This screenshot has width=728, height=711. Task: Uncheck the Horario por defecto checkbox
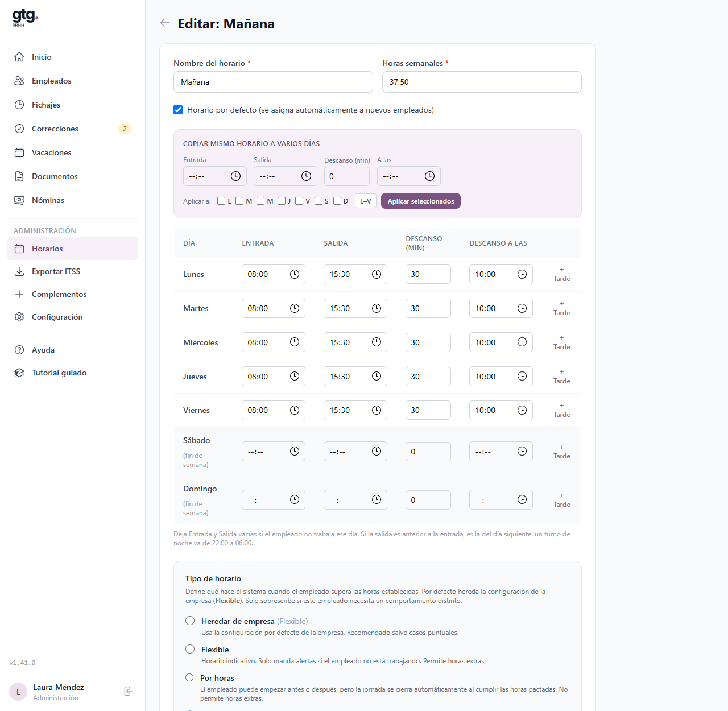pyautogui.click(x=178, y=110)
